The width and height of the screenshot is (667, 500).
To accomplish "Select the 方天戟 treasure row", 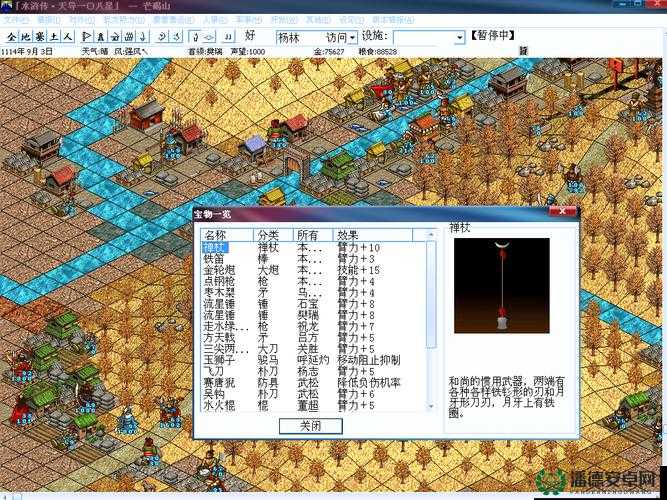I will click(313, 338).
